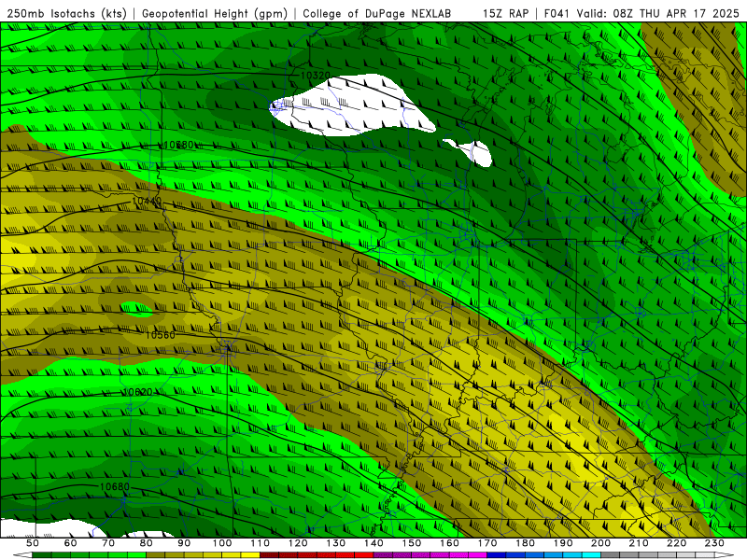Click the 'Valid: 08Z THU APR 17 2025' text
The height and width of the screenshot is (560, 747).
[658, 14]
